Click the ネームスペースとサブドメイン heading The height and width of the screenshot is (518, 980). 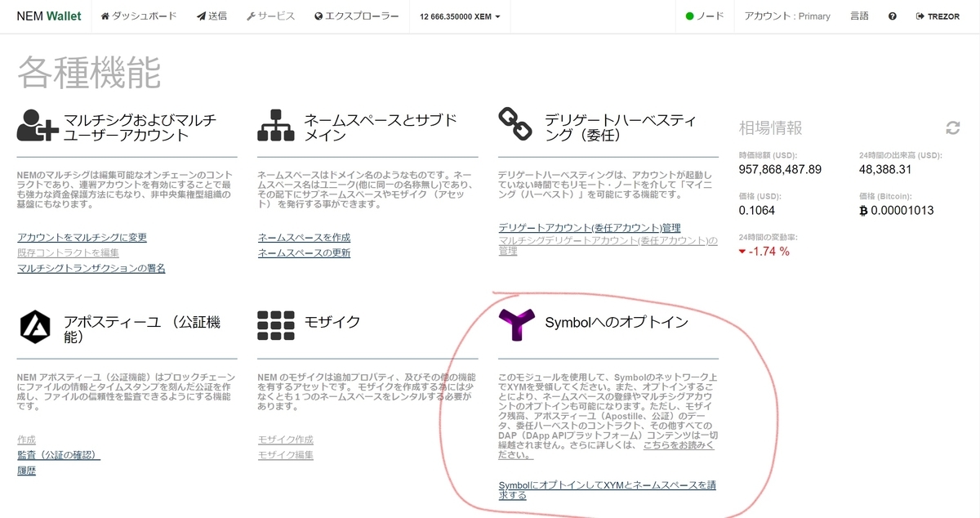[381, 127]
